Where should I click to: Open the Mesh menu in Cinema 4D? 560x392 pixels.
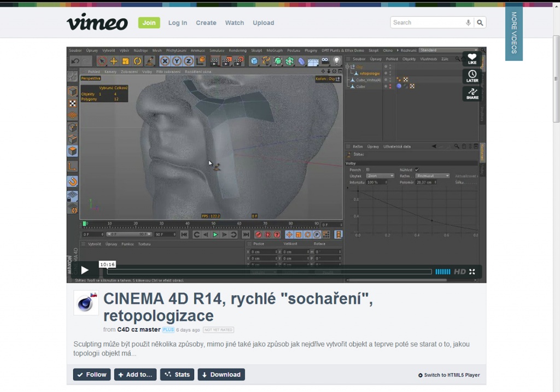[x=157, y=50]
